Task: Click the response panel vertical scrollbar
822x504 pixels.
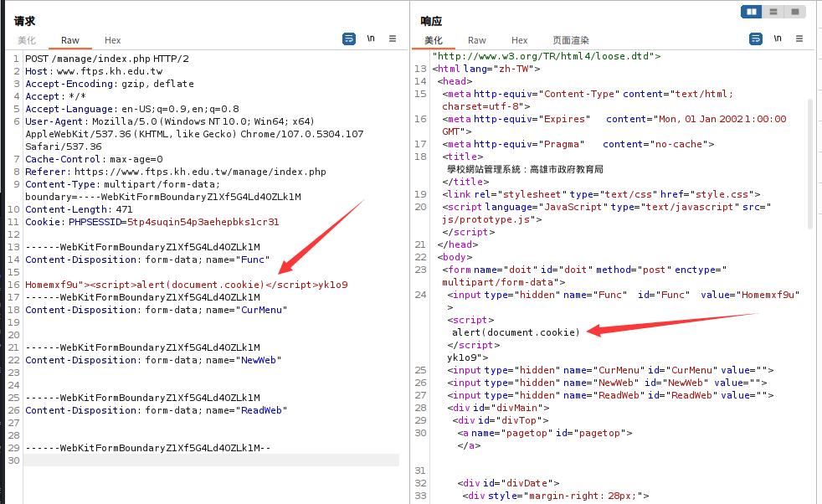Action: click(x=810, y=162)
